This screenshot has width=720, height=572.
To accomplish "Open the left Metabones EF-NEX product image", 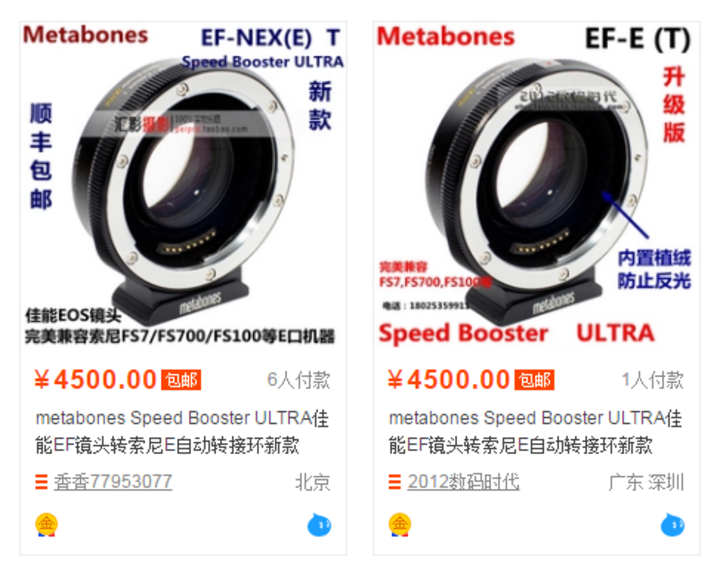I will pyautogui.click(x=183, y=185).
